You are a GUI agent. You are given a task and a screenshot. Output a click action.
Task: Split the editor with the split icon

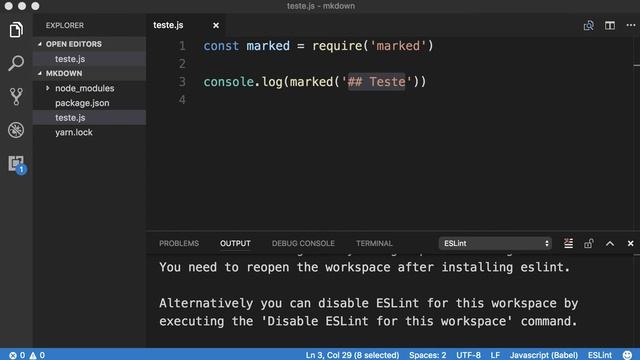tap(610, 25)
